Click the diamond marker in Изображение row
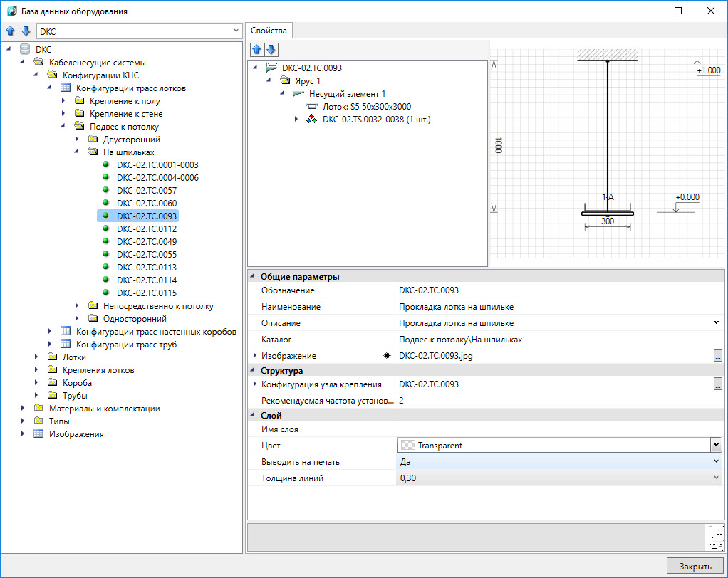 (x=388, y=356)
